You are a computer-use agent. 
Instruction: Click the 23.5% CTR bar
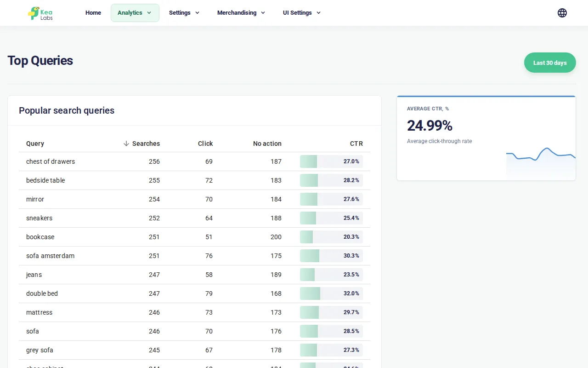(331, 275)
